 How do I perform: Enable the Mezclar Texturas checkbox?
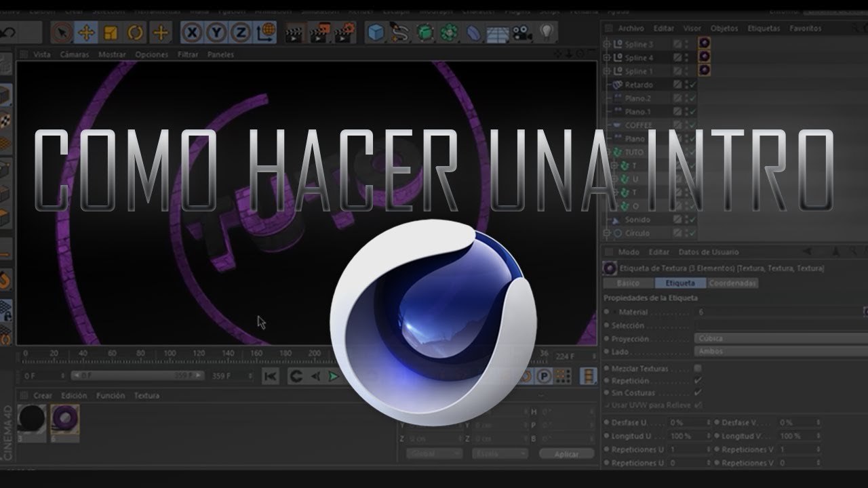(x=698, y=368)
